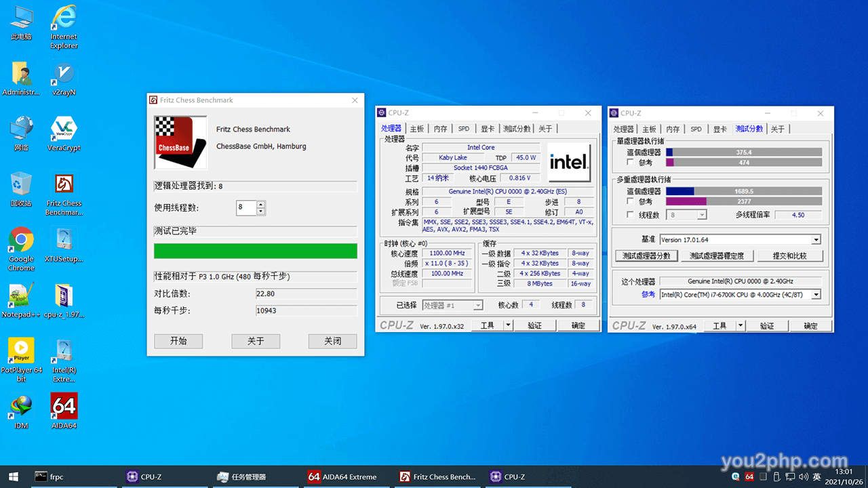Open 测试分数 tab in x32 CPU-Z

point(517,129)
